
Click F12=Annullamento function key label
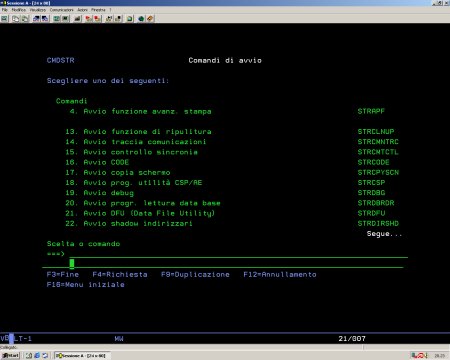[280, 274]
